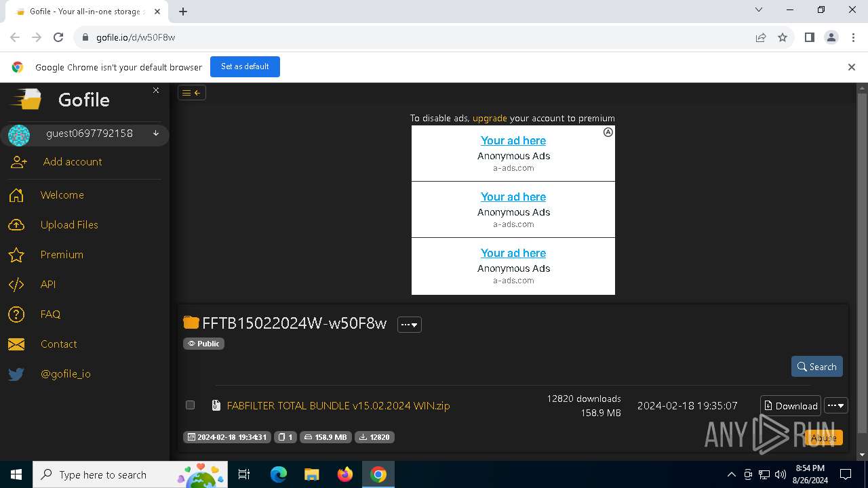Click the Gofile logo icon

25,100
